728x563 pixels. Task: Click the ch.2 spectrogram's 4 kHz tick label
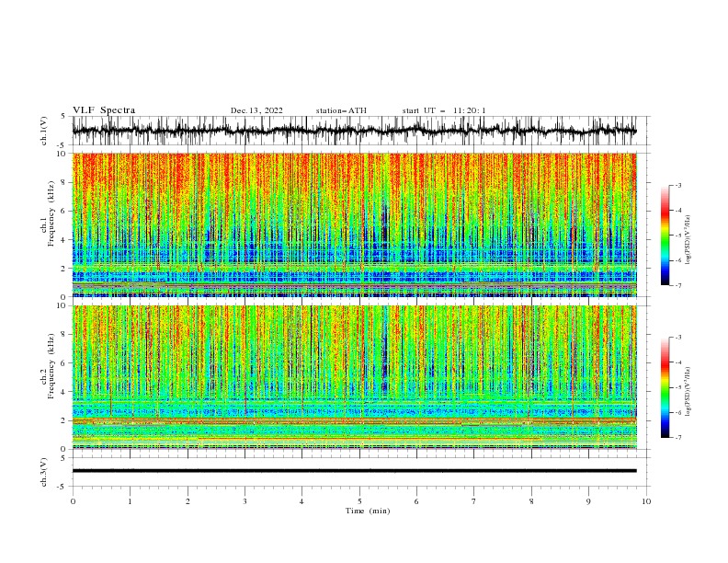tap(64, 392)
